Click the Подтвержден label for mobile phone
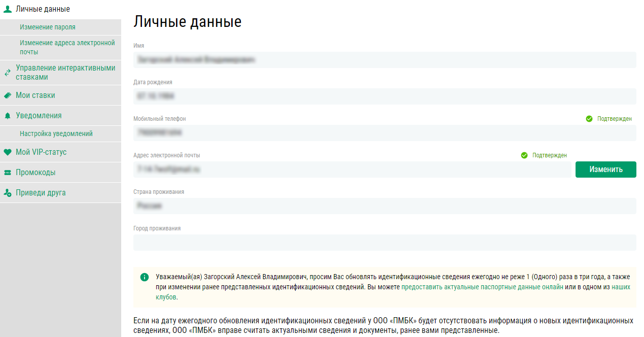 pos(615,119)
